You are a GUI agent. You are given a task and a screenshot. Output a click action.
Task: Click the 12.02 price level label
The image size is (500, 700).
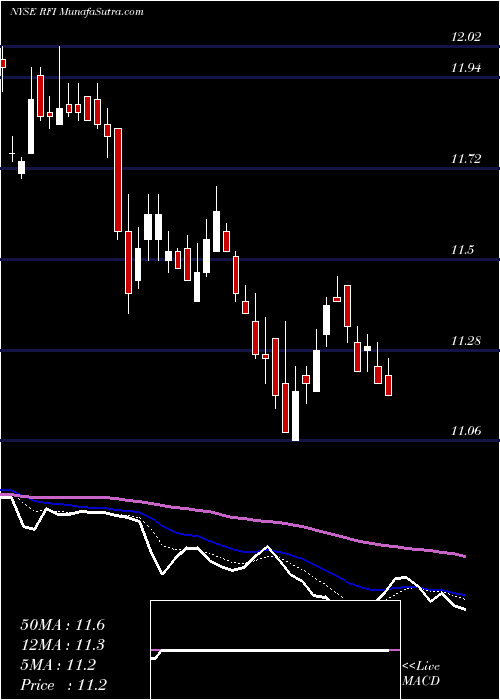pos(466,37)
